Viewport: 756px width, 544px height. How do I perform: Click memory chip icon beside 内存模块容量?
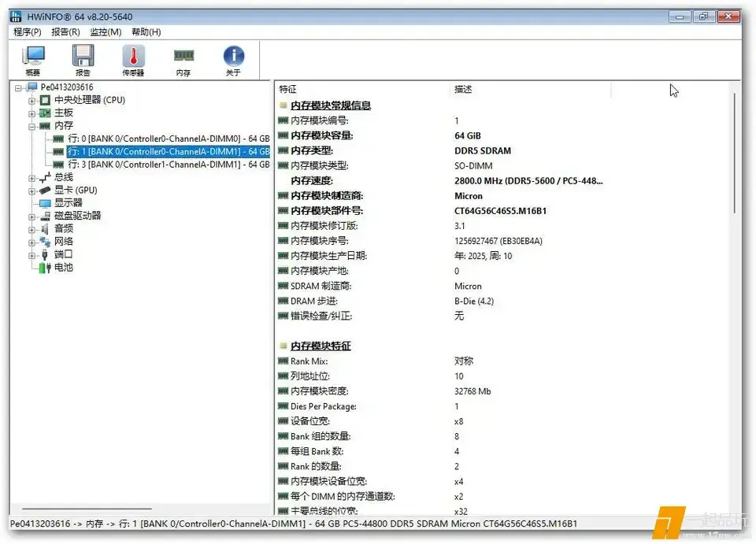pos(283,135)
